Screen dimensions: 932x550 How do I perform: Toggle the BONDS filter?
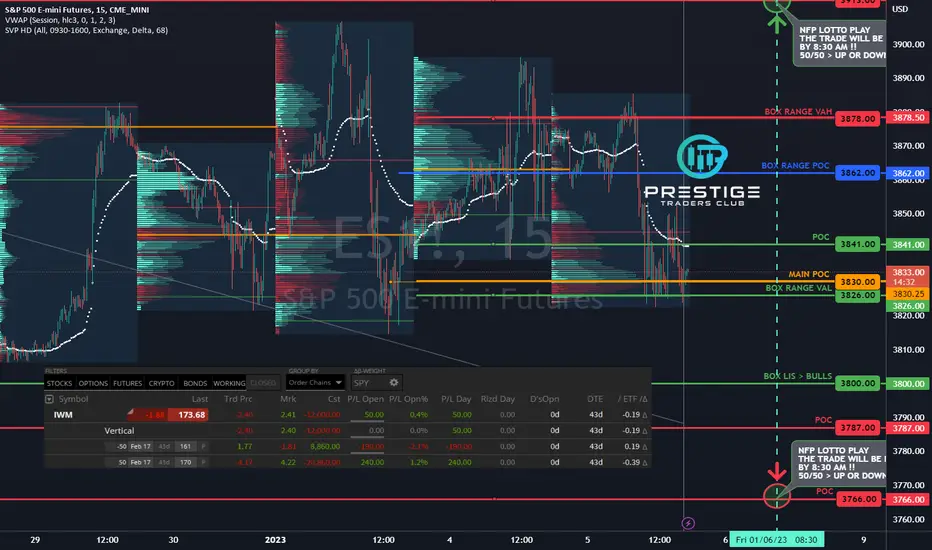195,384
